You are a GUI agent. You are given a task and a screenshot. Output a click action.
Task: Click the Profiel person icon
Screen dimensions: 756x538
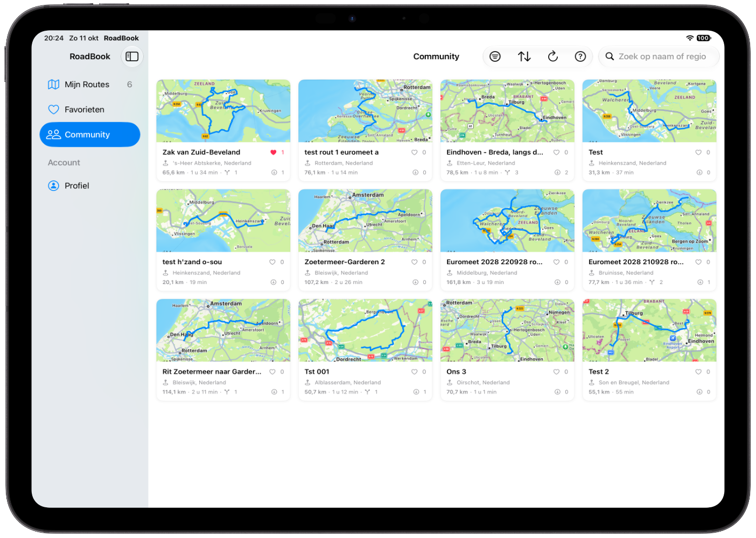pyautogui.click(x=53, y=186)
